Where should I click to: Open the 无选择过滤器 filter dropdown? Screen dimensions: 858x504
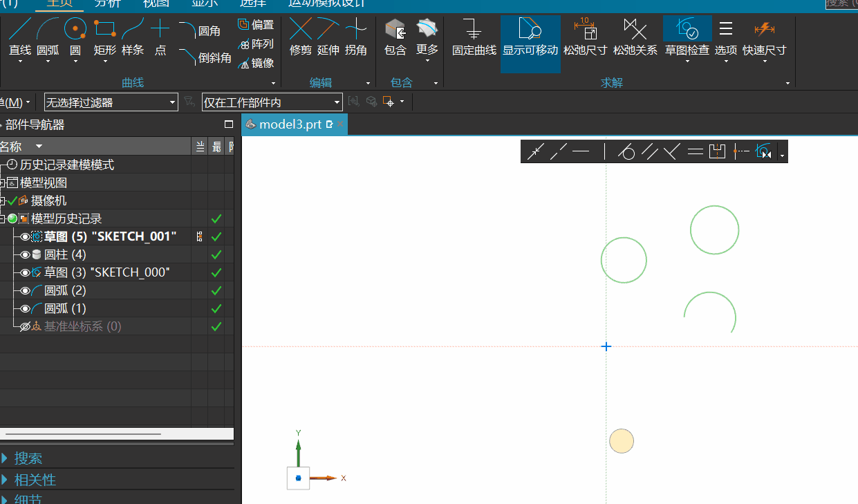111,103
